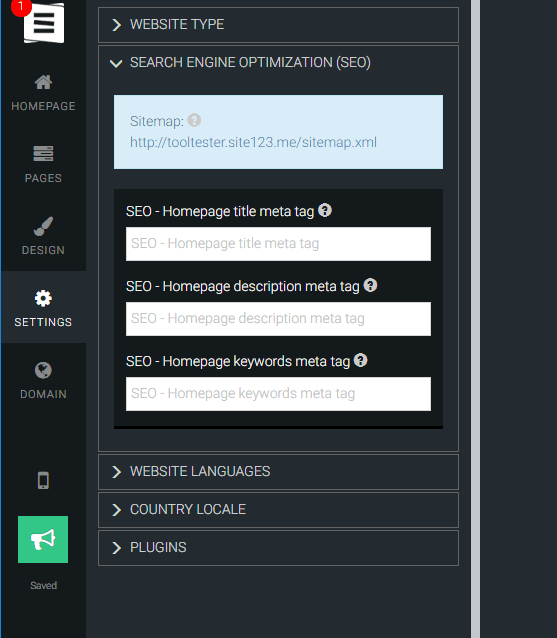The height and width of the screenshot is (638, 557).
Task: Show help for Homepage keywords meta tag
Action: pos(360,360)
